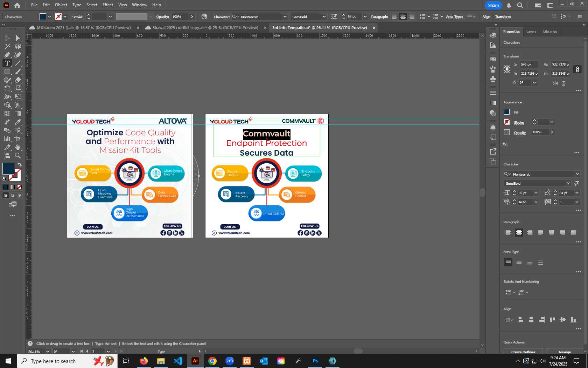Open SemiBold font style dropdown in Properties

coord(568,183)
